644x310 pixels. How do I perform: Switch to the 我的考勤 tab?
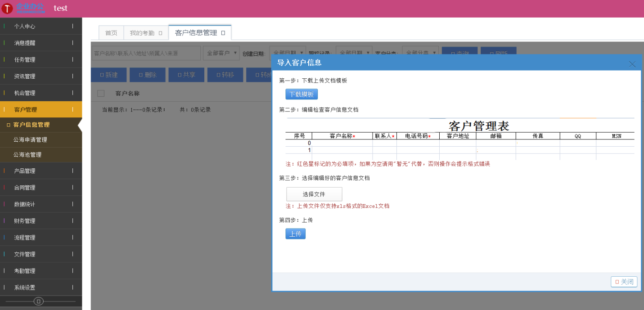(x=143, y=32)
